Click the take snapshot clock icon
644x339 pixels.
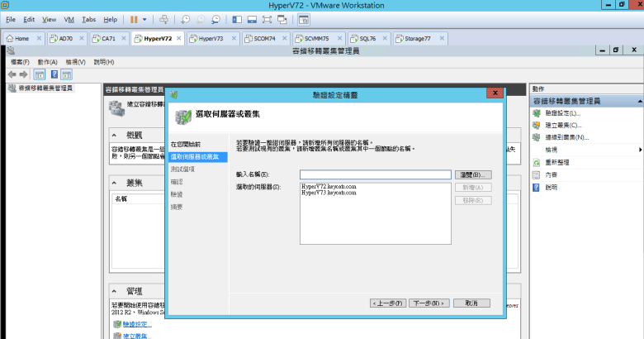tap(186, 18)
